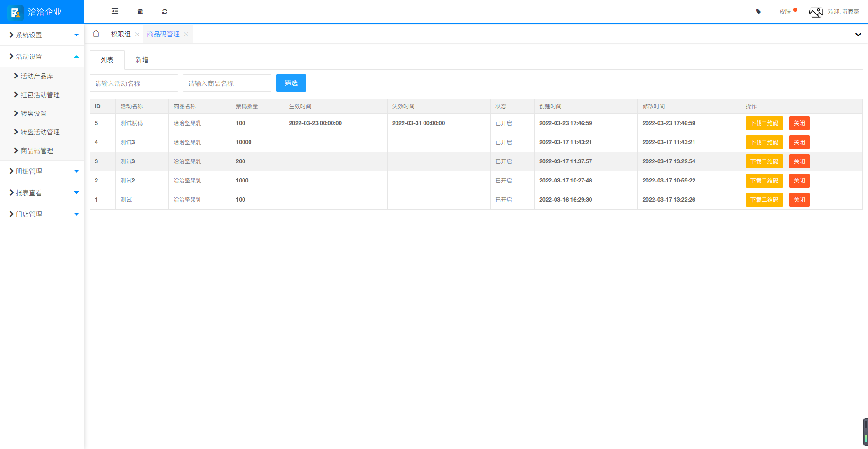Click the sidebar collapse menu icon
Screen dimensions: 868x449
pyautogui.click(x=115, y=12)
